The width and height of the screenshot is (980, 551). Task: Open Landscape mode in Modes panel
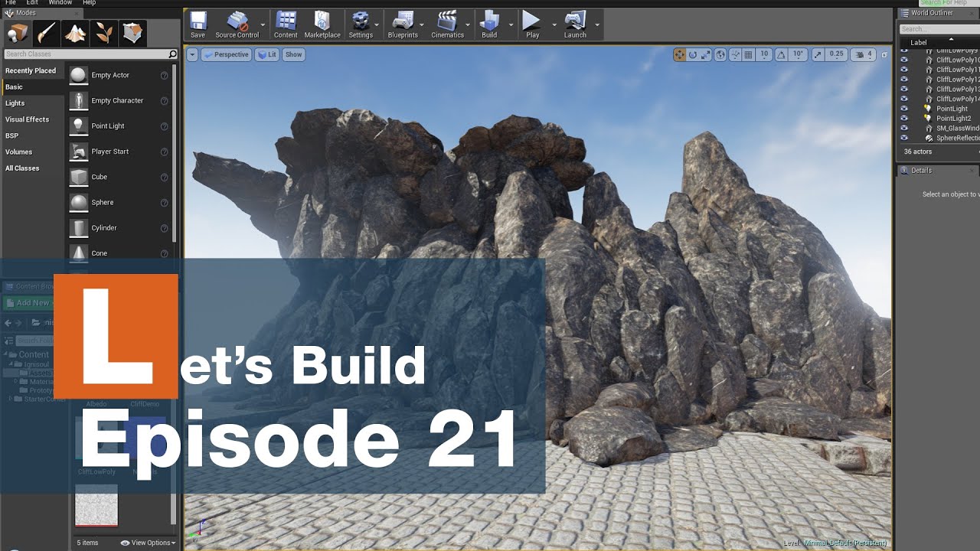coord(74,34)
